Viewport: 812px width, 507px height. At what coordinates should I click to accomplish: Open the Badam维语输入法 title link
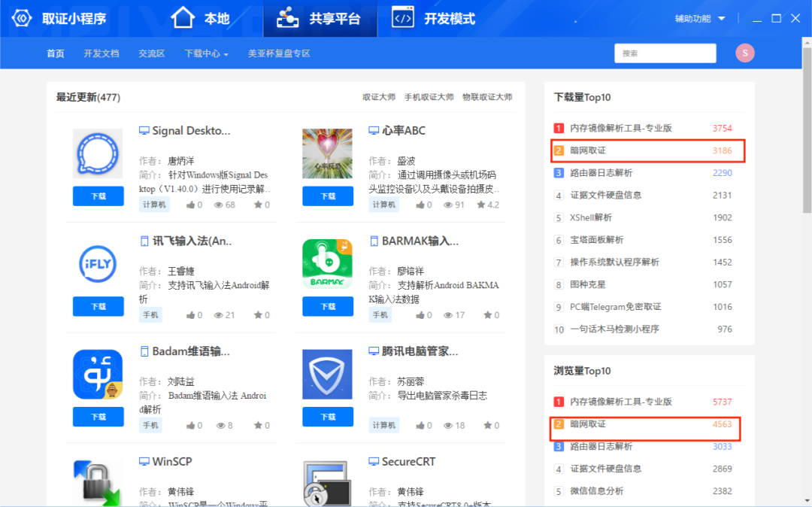point(191,351)
